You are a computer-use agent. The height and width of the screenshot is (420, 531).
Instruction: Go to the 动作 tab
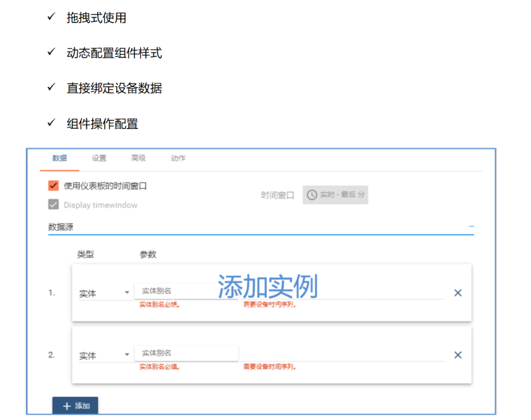[x=178, y=158]
